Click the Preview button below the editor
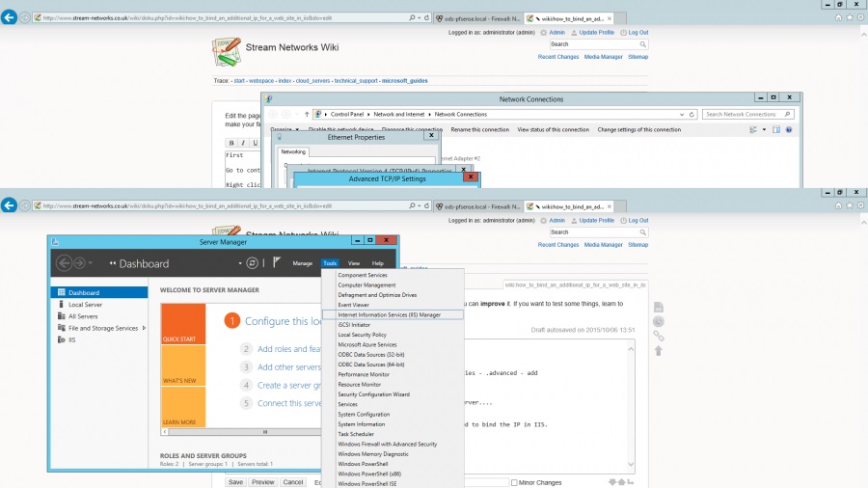The image size is (868, 488). point(263,482)
